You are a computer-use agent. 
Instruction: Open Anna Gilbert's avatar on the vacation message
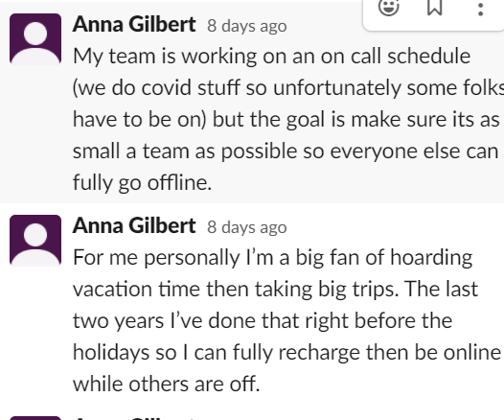coord(35,241)
